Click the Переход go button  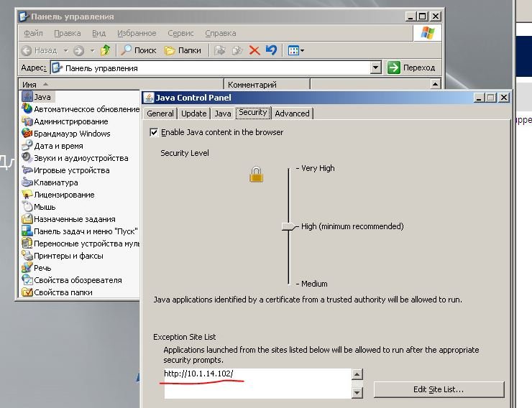point(411,68)
